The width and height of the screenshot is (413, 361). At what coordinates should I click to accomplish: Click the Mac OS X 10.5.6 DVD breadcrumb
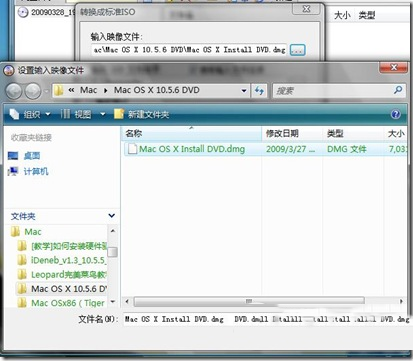(157, 90)
